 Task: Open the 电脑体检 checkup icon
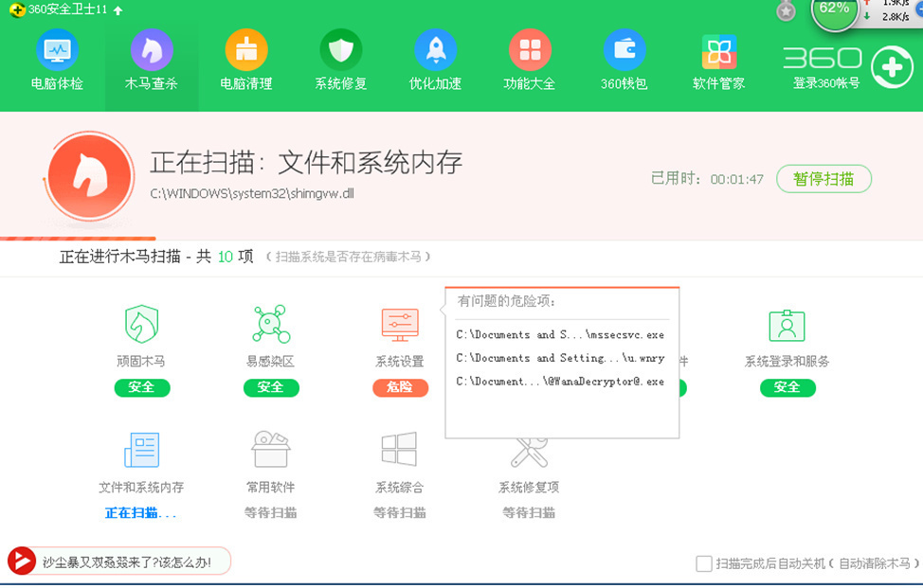57,49
